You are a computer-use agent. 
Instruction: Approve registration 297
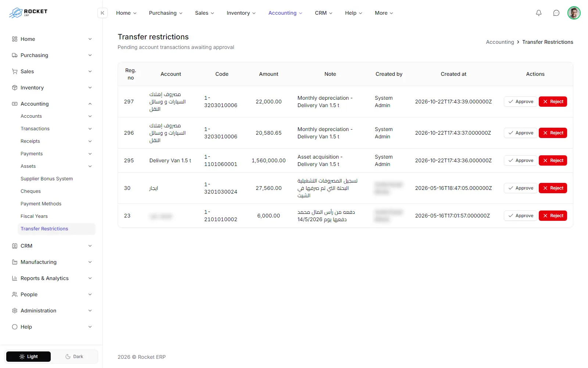point(520,102)
